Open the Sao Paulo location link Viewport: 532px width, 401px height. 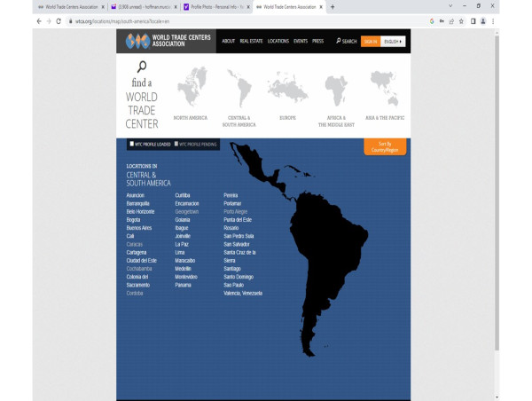(234, 285)
